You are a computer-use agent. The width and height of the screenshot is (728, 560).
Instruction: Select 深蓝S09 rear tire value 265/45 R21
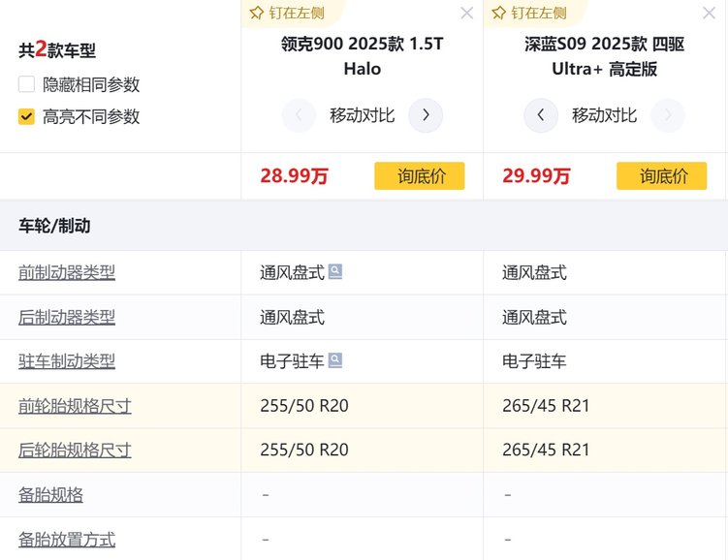pyautogui.click(x=546, y=451)
